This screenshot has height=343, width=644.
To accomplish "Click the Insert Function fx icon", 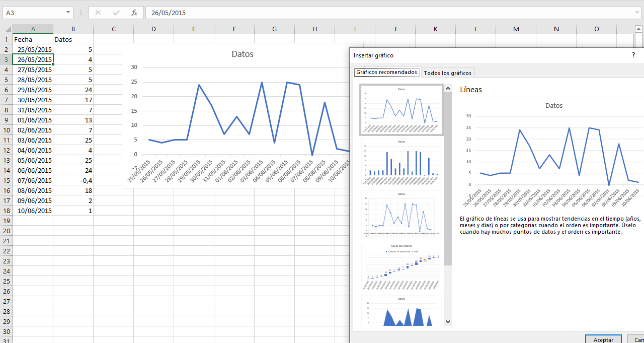I will coord(134,13).
